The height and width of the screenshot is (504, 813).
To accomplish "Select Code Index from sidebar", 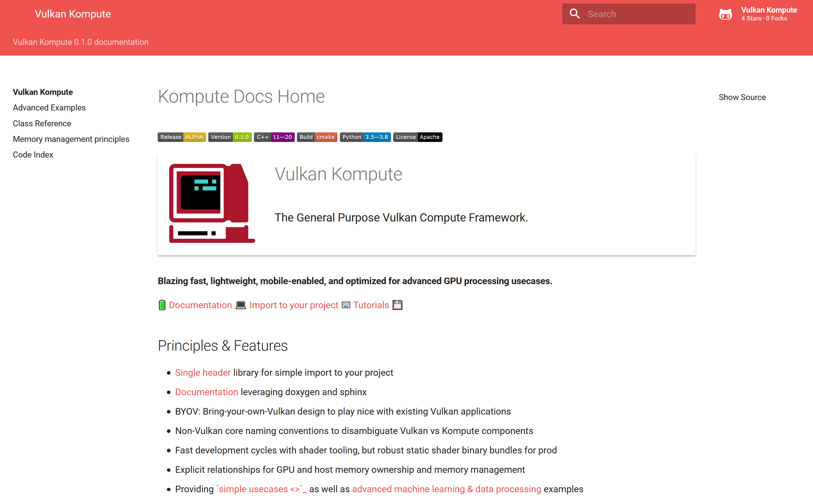I will [33, 155].
